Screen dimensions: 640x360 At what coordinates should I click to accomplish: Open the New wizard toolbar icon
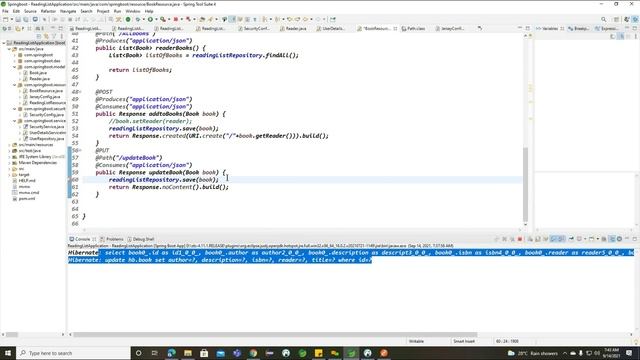pos(6,19)
